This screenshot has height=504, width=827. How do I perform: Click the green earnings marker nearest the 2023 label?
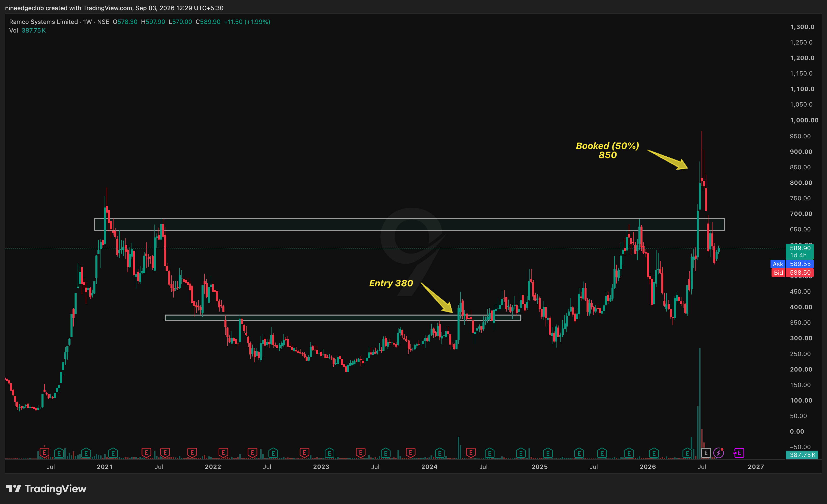coord(330,453)
